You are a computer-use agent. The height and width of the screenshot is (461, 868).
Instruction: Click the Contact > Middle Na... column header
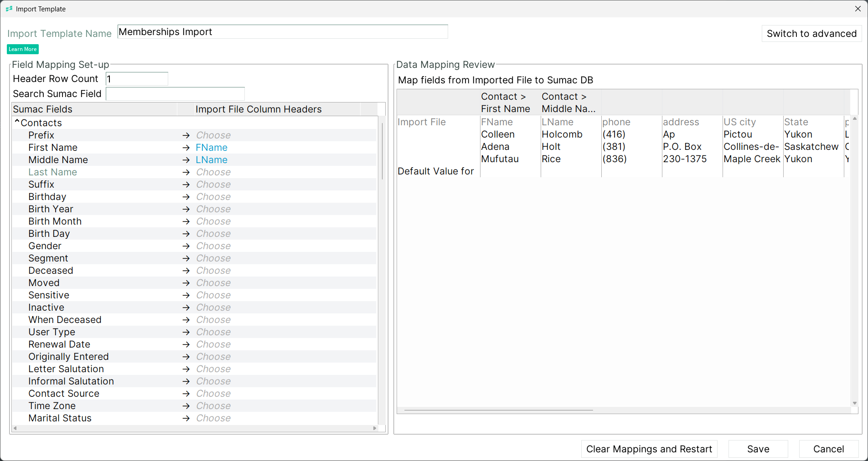click(x=571, y=102)
